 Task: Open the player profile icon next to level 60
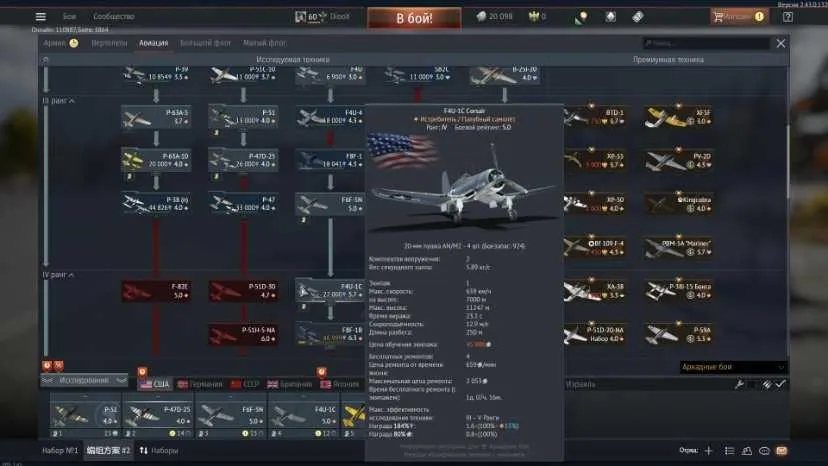[300, 17]
